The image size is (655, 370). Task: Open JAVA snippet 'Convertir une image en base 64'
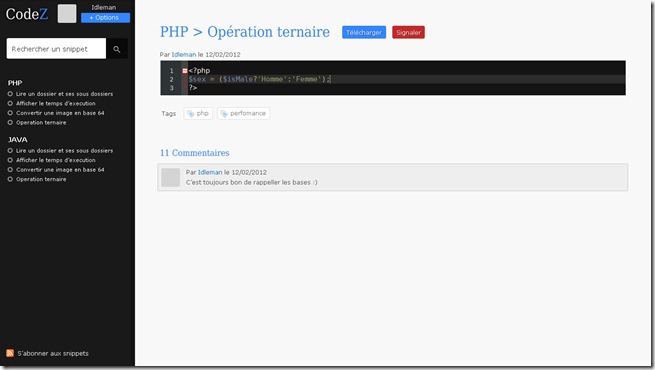click(x=60, y=170)
